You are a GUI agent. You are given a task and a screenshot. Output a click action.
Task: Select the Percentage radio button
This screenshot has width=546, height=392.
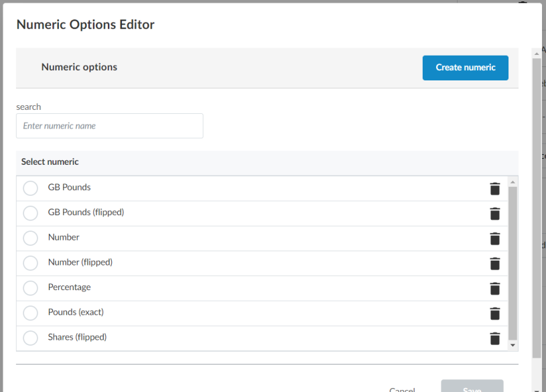click(30, 288)
